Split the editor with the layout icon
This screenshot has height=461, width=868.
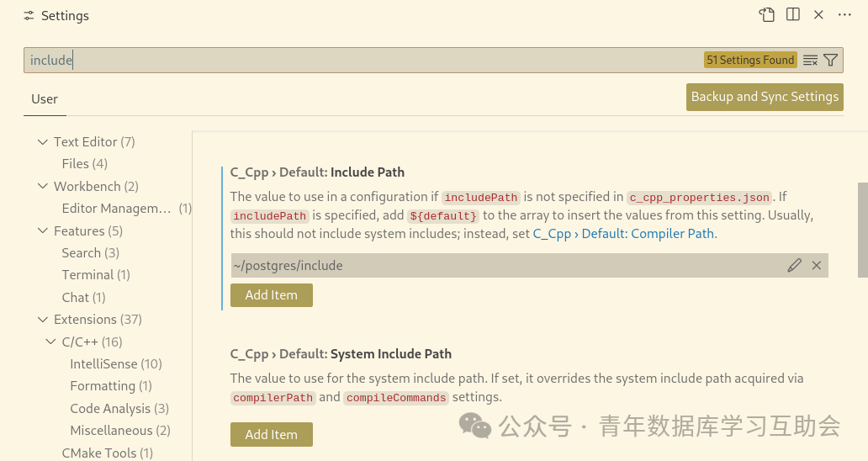tap(792, 15)
